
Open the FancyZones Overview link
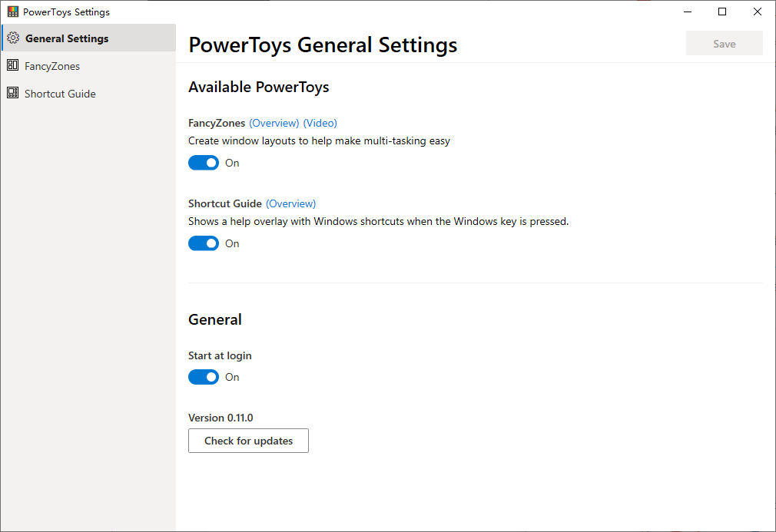(274, 123)
